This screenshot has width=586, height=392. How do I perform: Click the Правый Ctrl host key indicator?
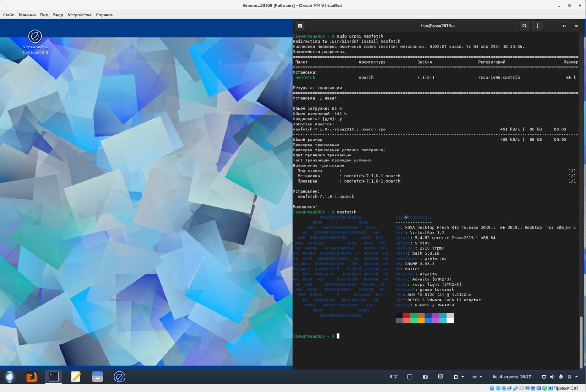click(x=566, y=388)
